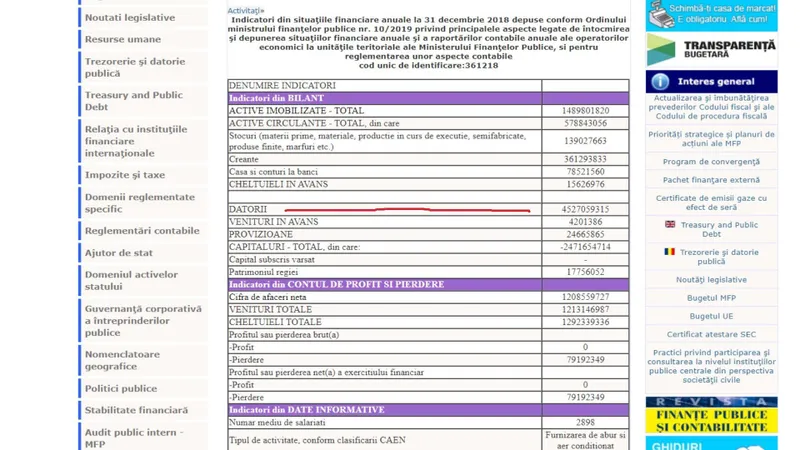
Task: Click Patrimoniul regiei row label
Action: tap(263, 272)
